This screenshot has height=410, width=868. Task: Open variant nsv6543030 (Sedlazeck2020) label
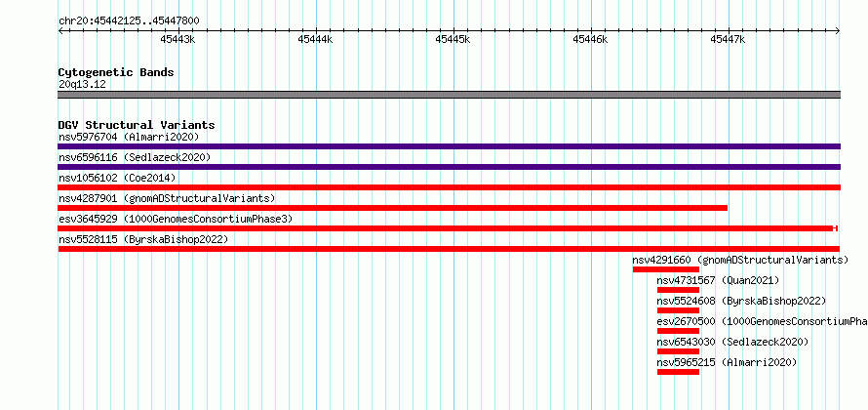(732, 342)
